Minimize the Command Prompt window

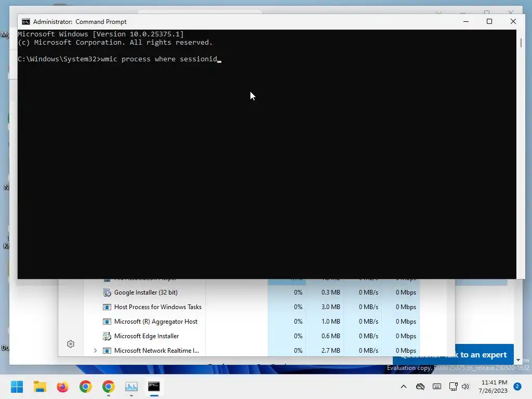[466, 21]
